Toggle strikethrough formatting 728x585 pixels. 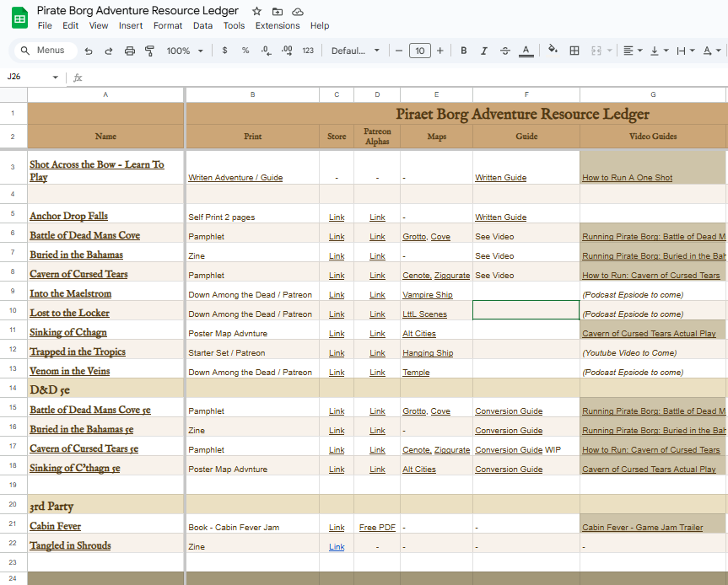pyautogui.click(x=504, y=51)
